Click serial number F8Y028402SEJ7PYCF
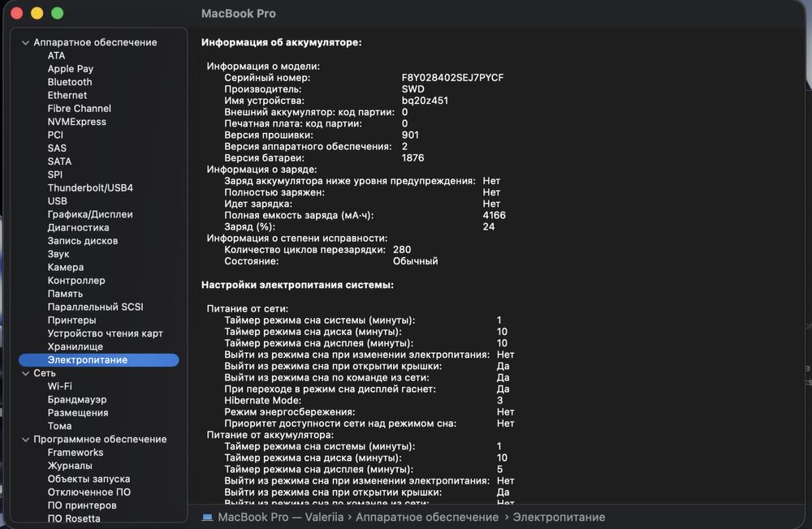The height and width of the screenshot is (529, 812). tap(452, 78)
